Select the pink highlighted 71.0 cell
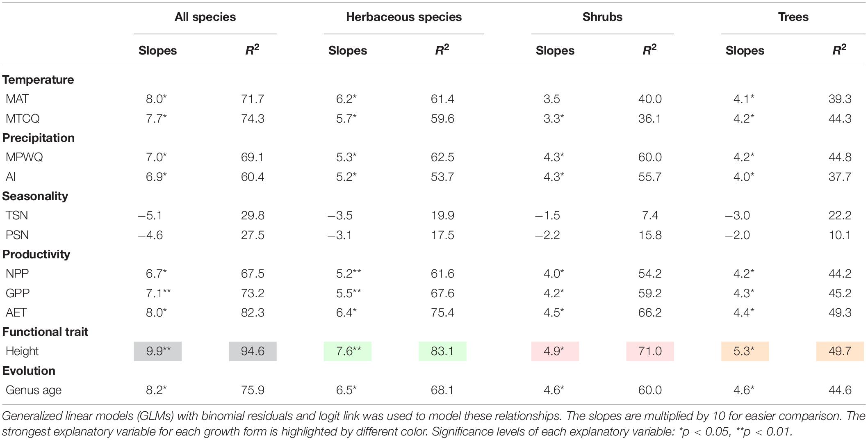Screen dimensions: 868x440 coord(650,351)
